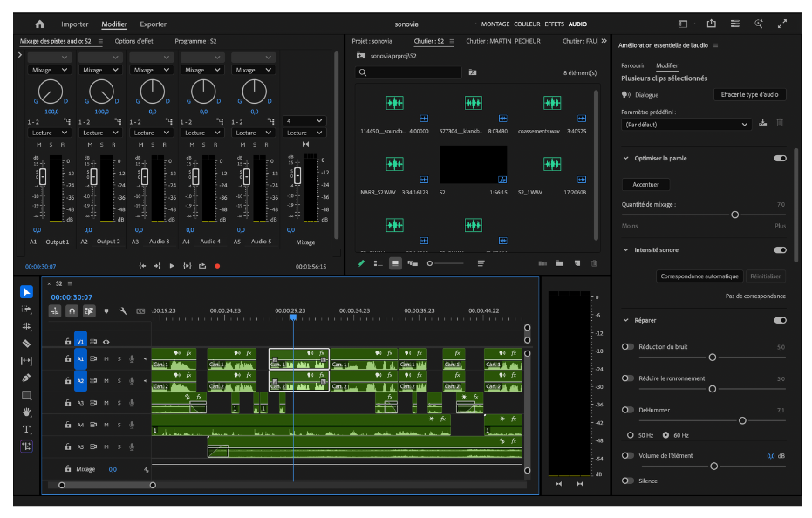The image size is (812, 518).
Task: Select the Pen tool in the toolbar
Action: 26,378
